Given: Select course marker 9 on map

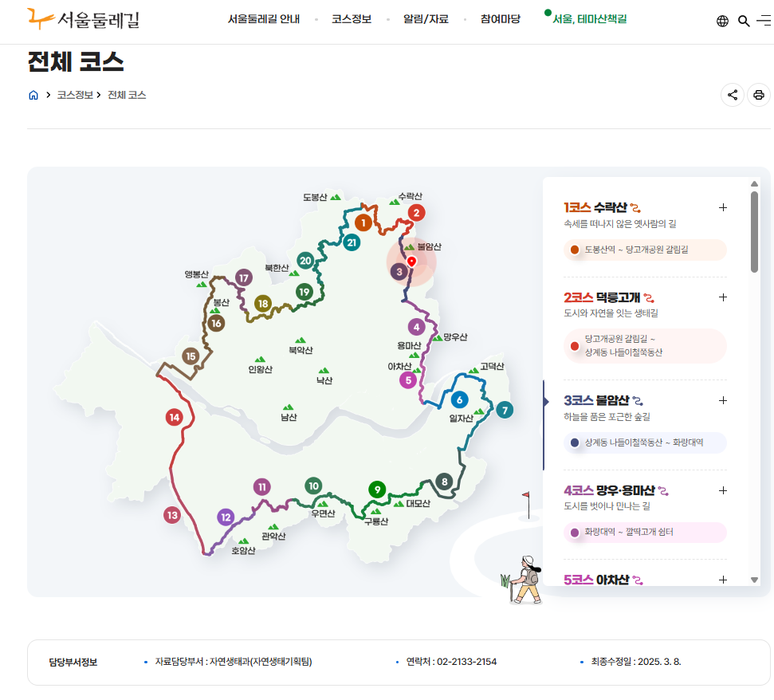Looking at the screenshot, I should [377, 490].
